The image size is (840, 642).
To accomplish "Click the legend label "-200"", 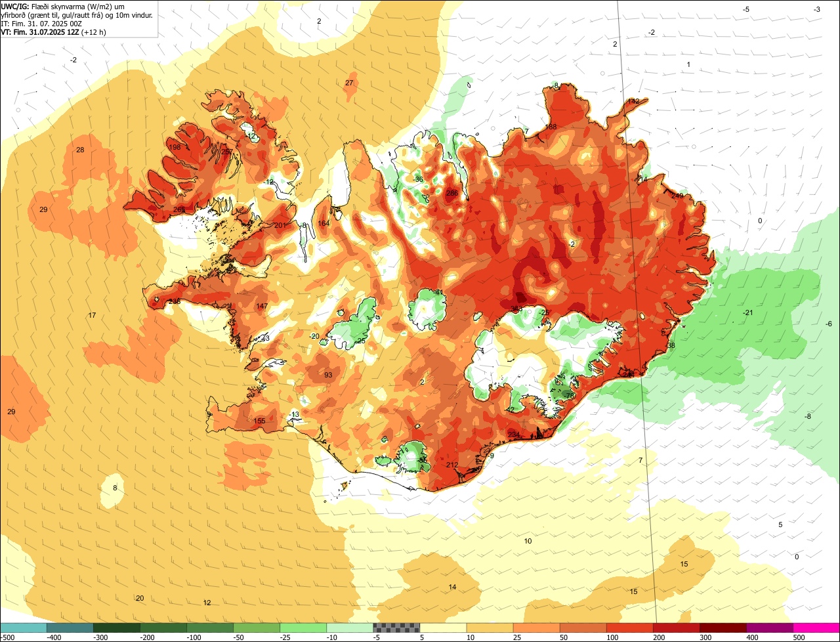I will pyautogui.click(x=148, y=637).
